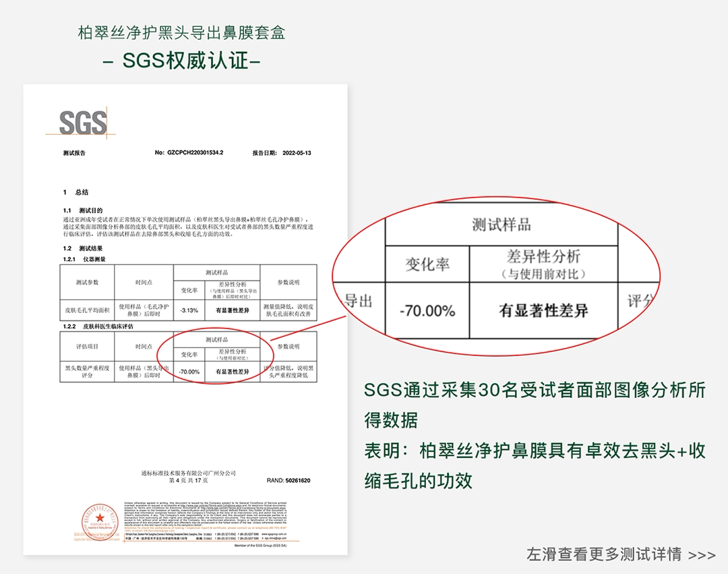The width and height of the screenshot is (728, 574).
Task: Click table cell '皮肤毛孔平均面积'
Action: point(87,310)
